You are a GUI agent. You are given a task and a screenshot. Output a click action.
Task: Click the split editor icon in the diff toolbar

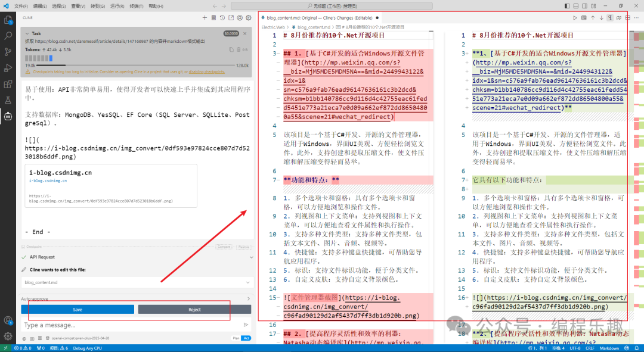pyautogui.click(x=627, y=18)
